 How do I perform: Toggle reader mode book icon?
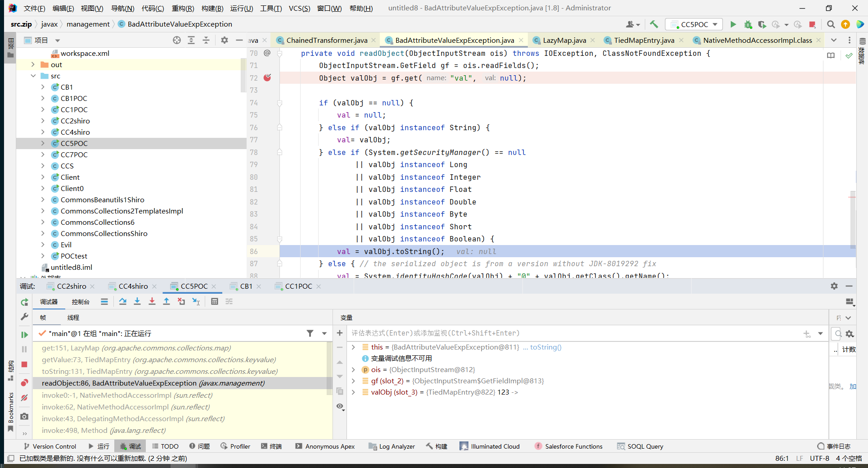(831, 55)
